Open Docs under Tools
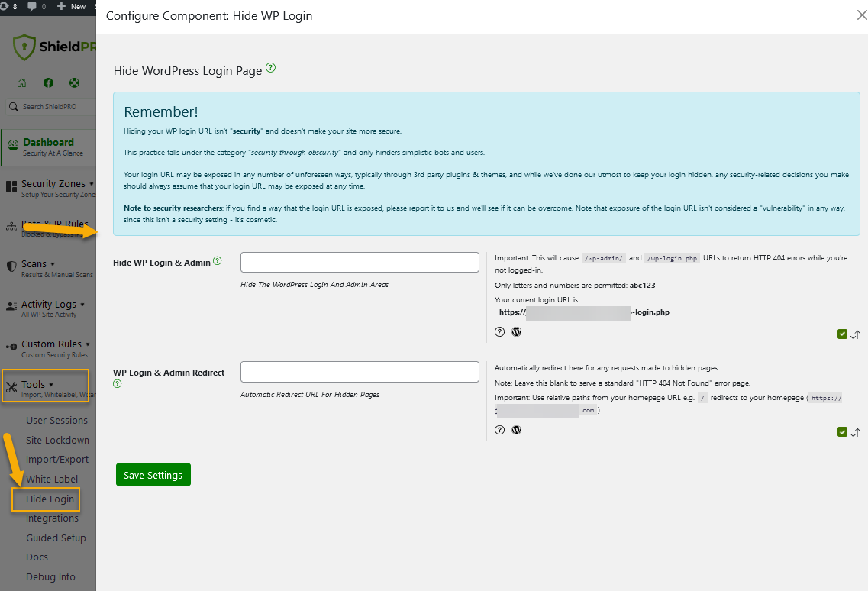 pyautogui.click(x=37, y=557)
